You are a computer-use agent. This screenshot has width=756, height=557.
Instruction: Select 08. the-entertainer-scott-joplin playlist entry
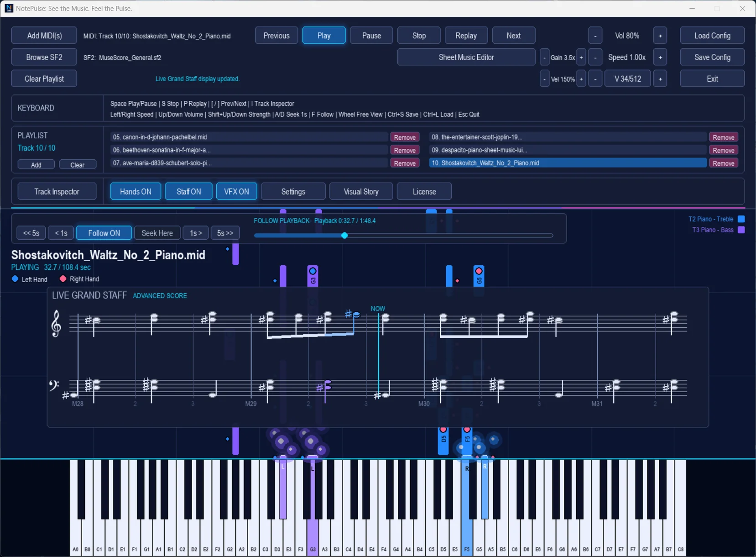[568, 137]
